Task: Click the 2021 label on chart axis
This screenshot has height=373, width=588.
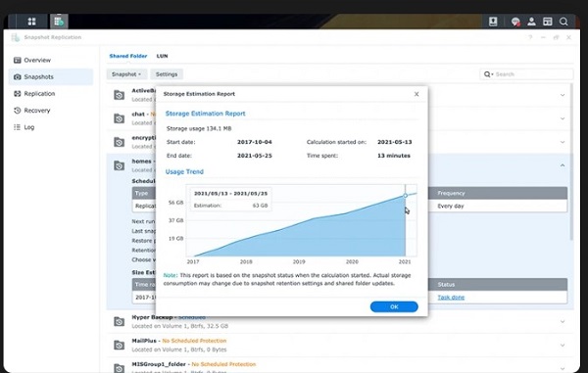Action: click(405, 261)
